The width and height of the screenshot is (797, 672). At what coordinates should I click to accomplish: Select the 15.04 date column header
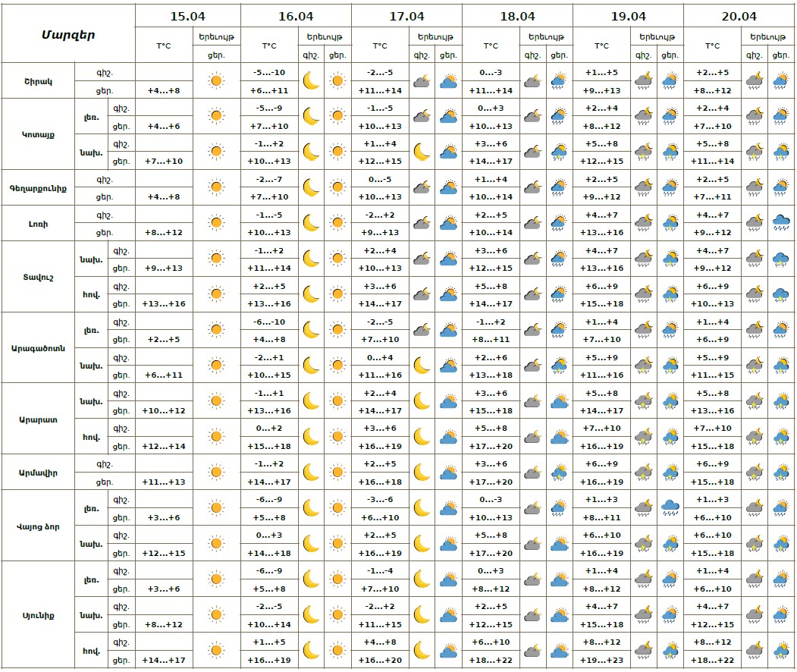(187, 16)
